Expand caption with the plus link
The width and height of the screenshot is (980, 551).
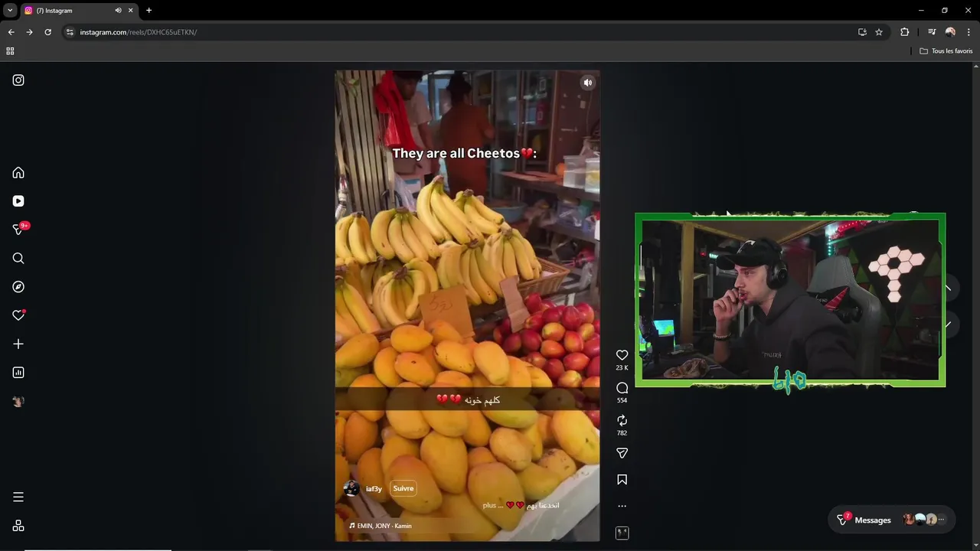[489, 505]
